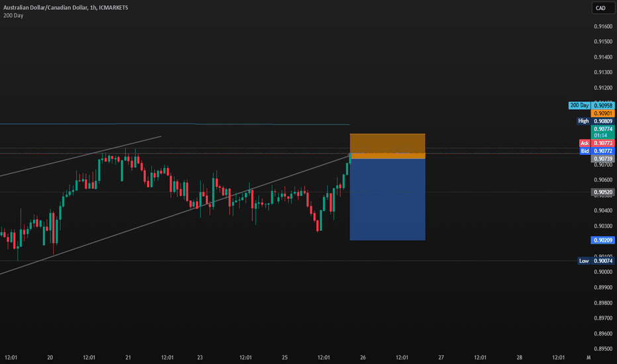The width and height of the screenshot is (617, 364).
Task: Click the date 25 on the time axis
Action: point(285,357)
